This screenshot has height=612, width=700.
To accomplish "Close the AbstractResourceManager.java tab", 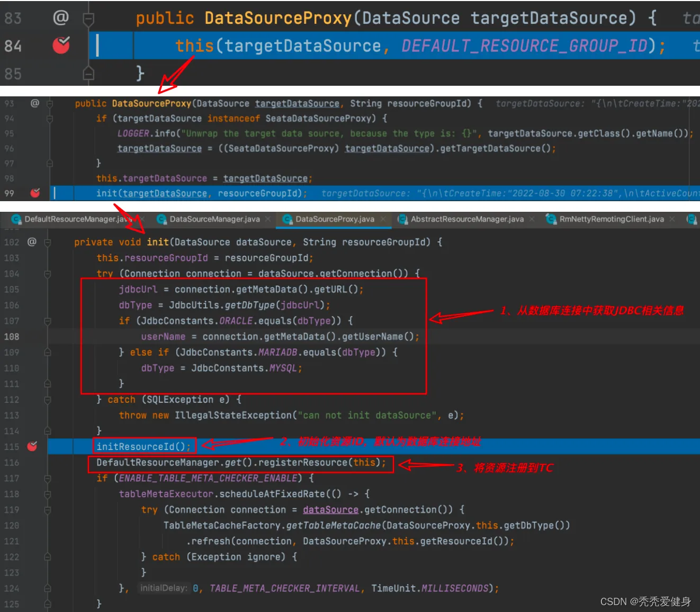I will point(533,219).
